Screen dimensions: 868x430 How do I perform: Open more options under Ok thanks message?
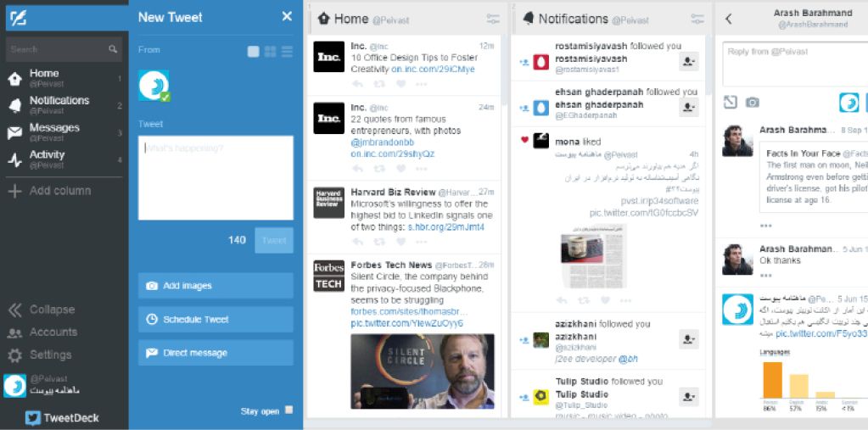point(766,275)
